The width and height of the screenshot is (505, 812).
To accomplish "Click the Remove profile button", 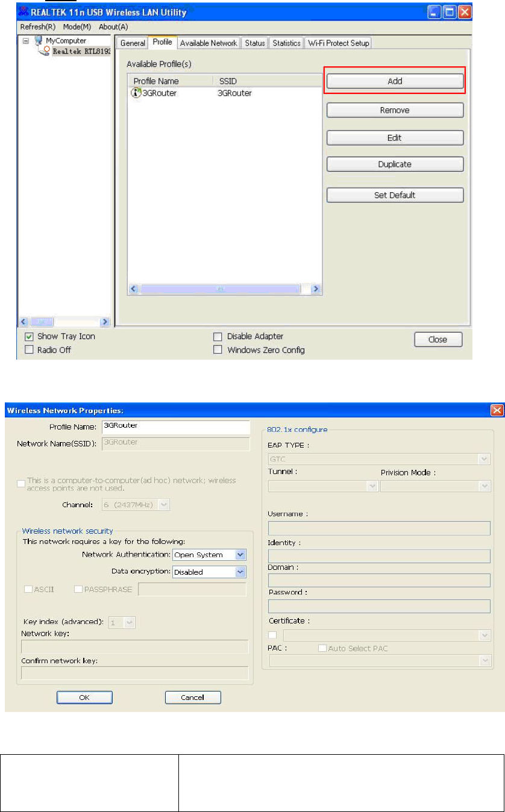I will (x=395, y=110).
